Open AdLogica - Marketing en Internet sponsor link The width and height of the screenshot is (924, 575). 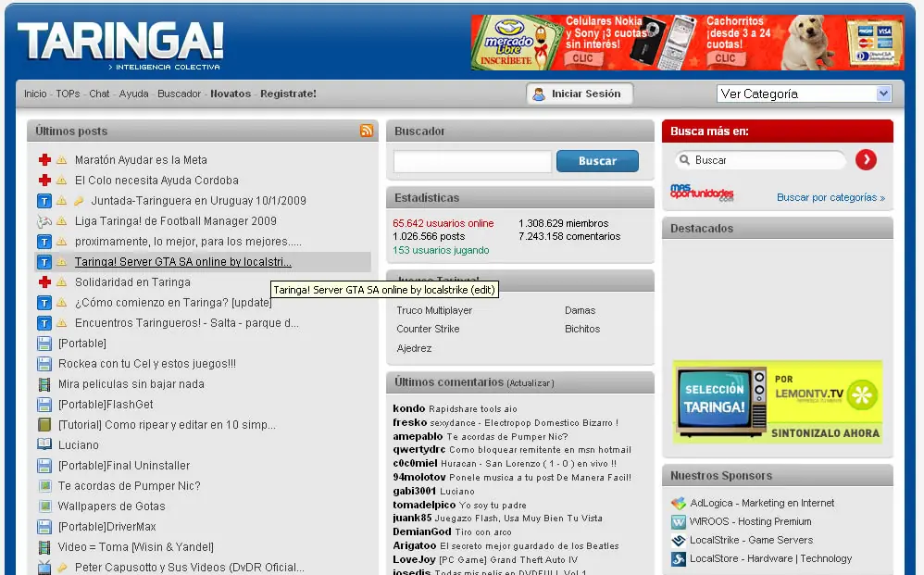762,503
